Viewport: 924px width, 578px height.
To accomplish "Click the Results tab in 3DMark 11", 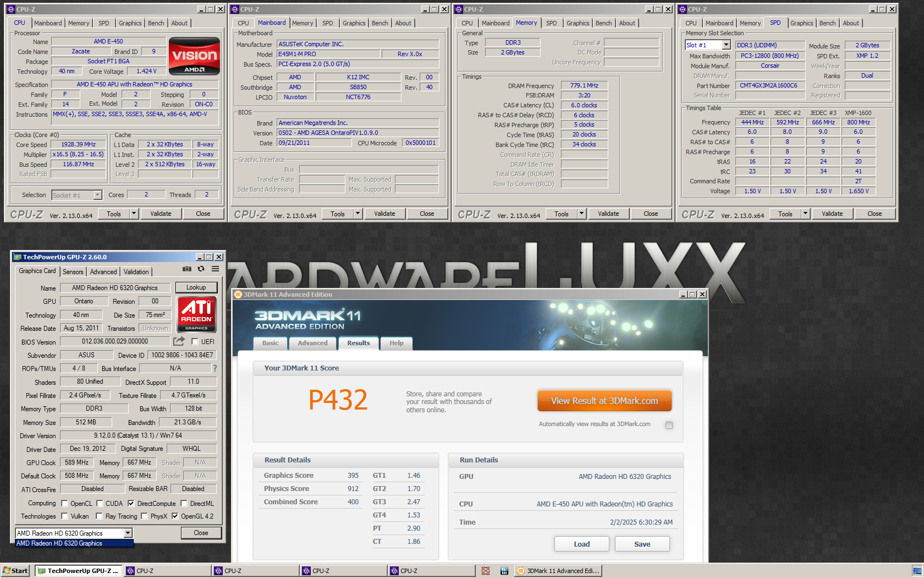I will point(359,343).
